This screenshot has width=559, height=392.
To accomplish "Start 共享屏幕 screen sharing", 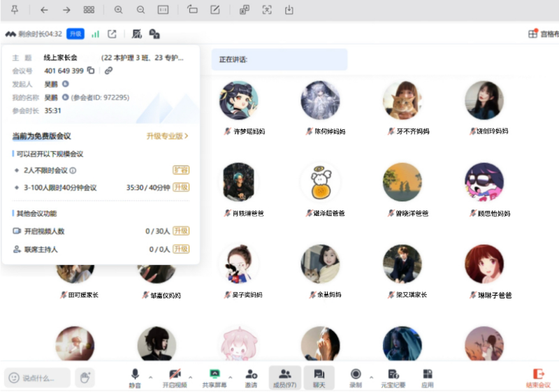I will 215,378.
